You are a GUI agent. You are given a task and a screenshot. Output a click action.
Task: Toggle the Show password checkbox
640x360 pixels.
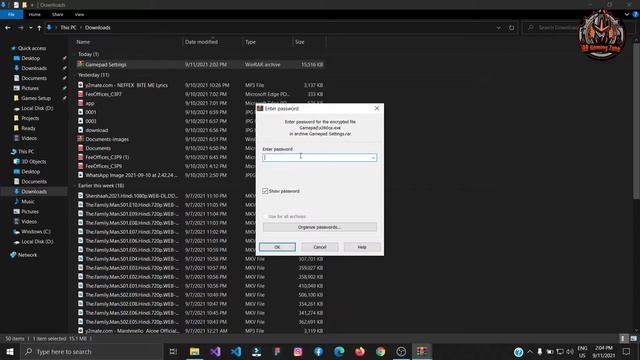(265, 191)
